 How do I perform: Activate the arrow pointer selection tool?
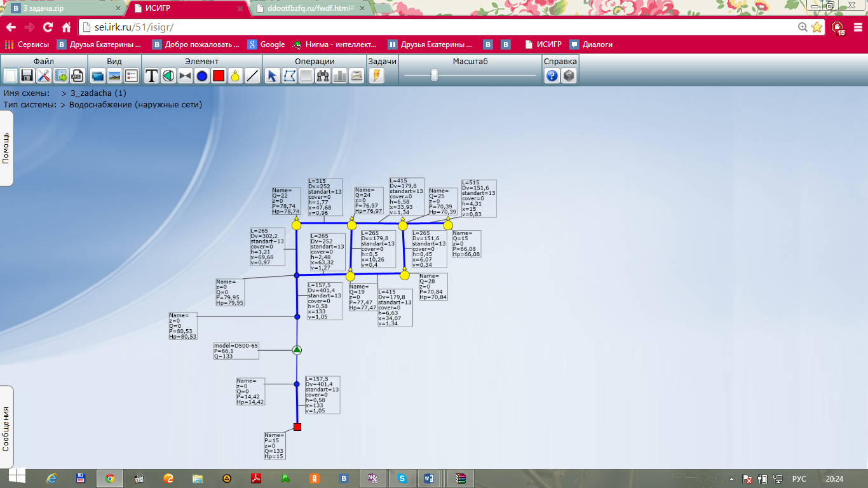[272, 76]
